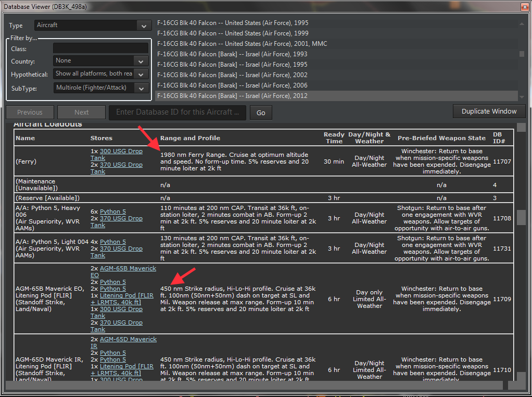
Task: Select F-16CG Barak Israel 2002 entry
Action: click(x=232, y=75)
